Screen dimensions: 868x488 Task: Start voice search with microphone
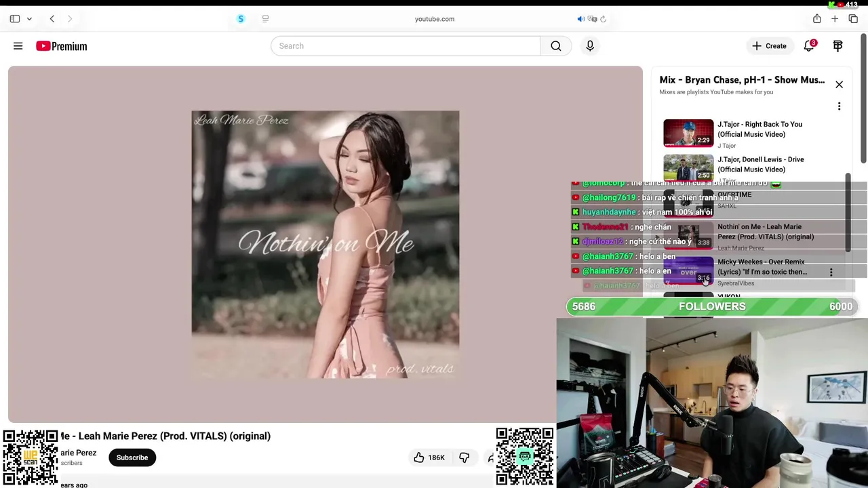pos(590,46)
